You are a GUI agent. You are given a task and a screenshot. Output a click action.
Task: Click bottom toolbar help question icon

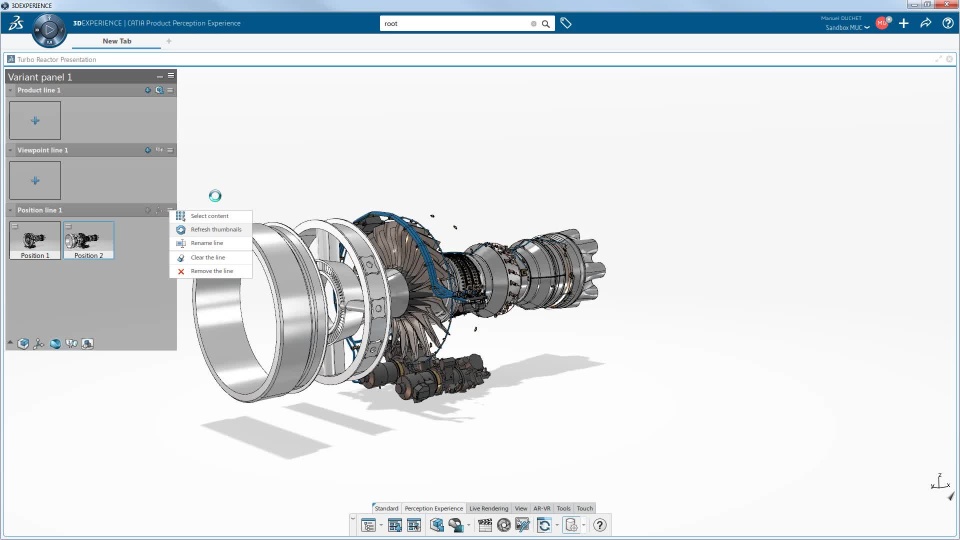600,525
